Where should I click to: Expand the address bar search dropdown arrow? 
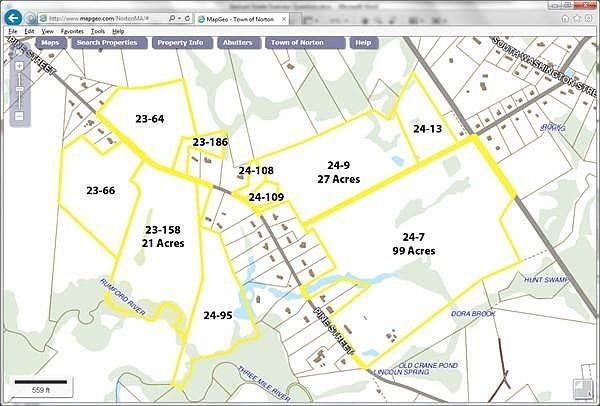pyautogui.click(x=179, y=18)
